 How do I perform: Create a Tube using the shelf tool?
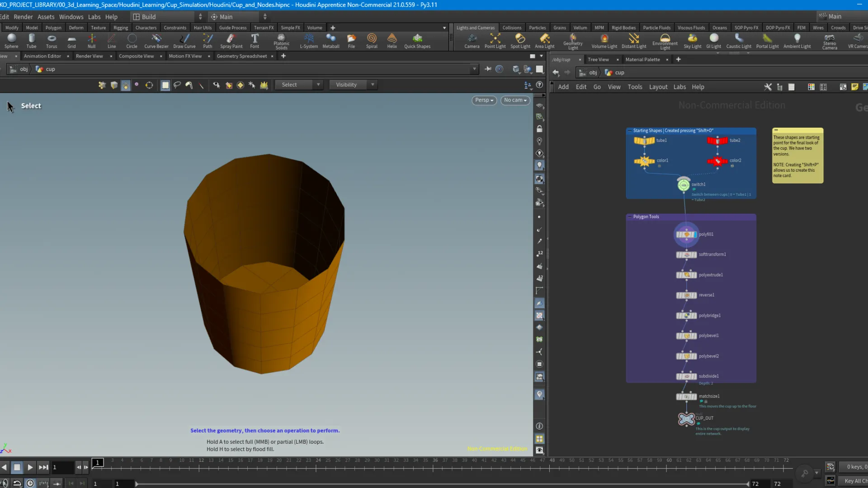(x=31, y=41)
